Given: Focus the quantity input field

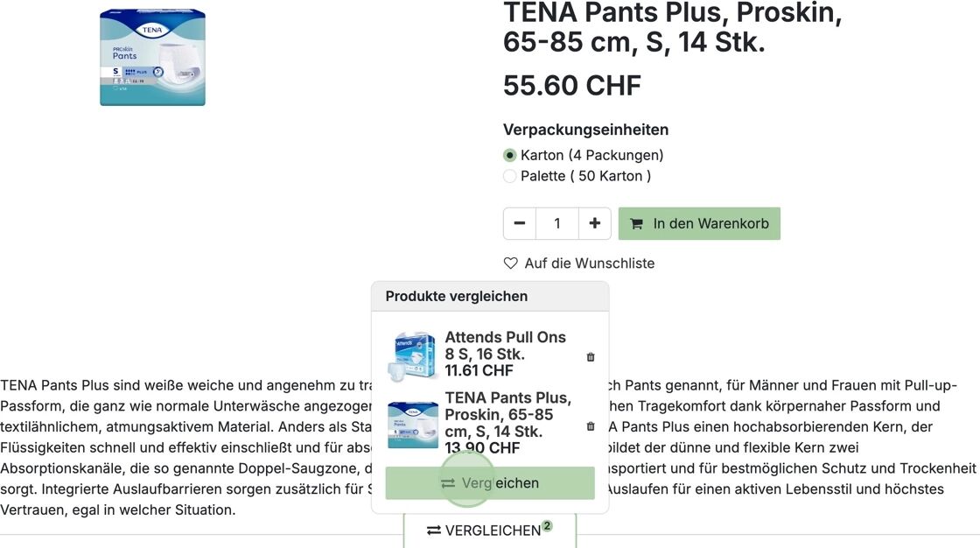Looking at the screenshot, I should 557,223.
